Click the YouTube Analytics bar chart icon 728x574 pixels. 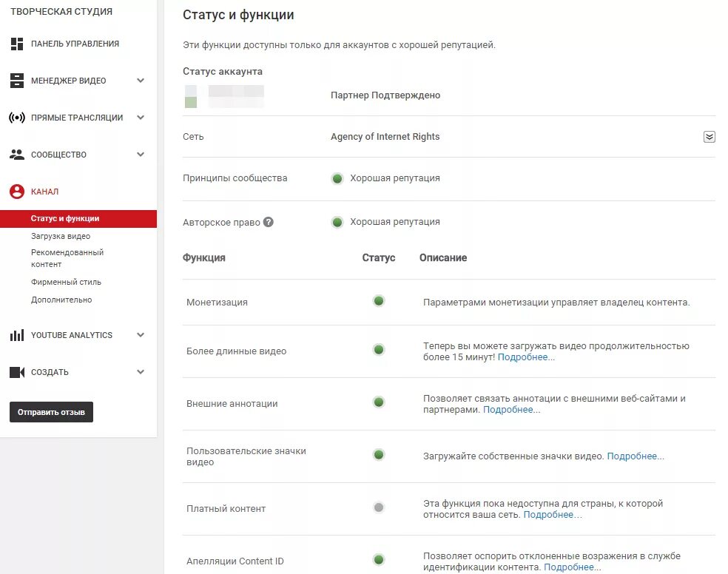17,335
